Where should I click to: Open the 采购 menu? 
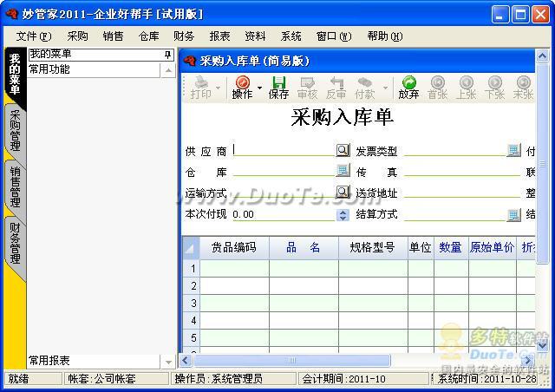tap(77, 36)
